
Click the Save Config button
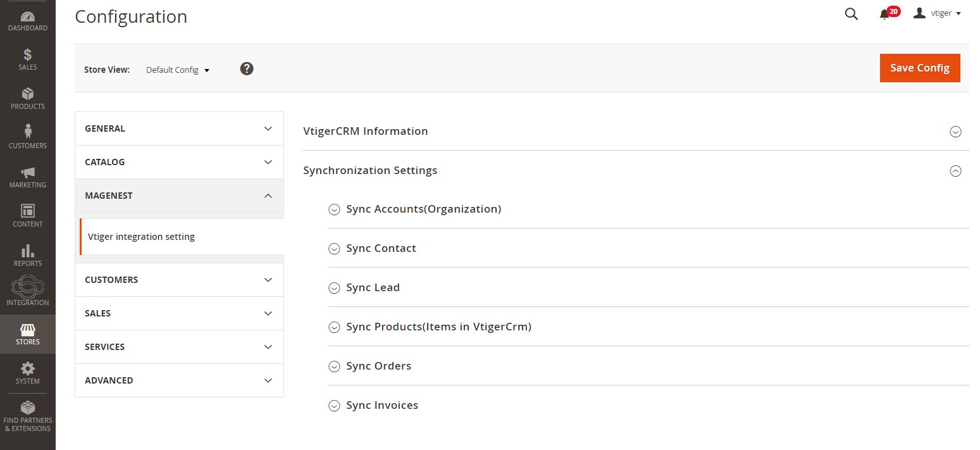pyautogui.click(x=919, y=68)
